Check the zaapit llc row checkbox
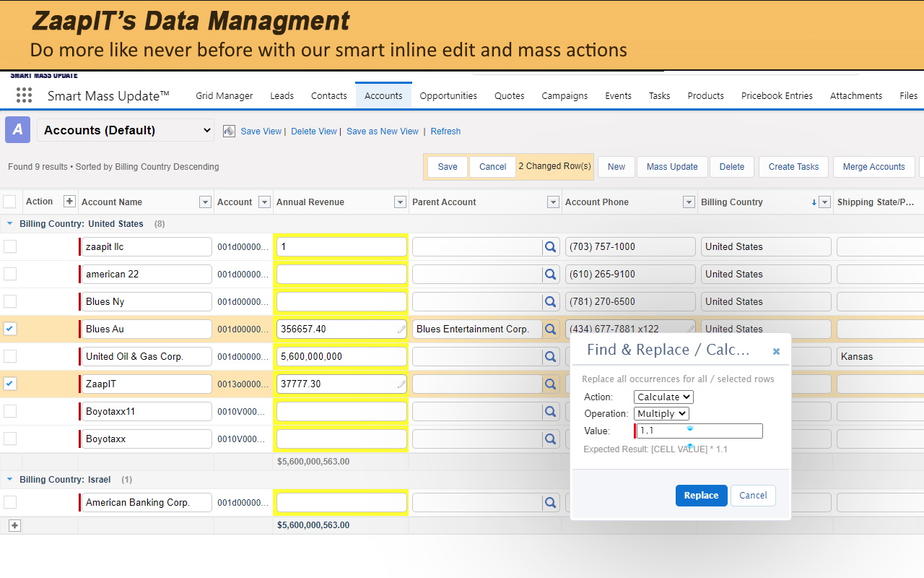This screenshot has width=924, height=578. 10,246
